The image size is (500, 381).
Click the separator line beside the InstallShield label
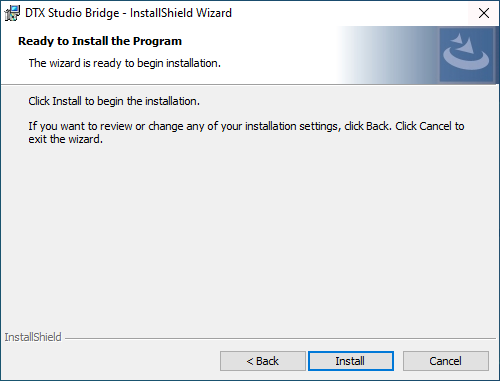click(x=280, y=338)
